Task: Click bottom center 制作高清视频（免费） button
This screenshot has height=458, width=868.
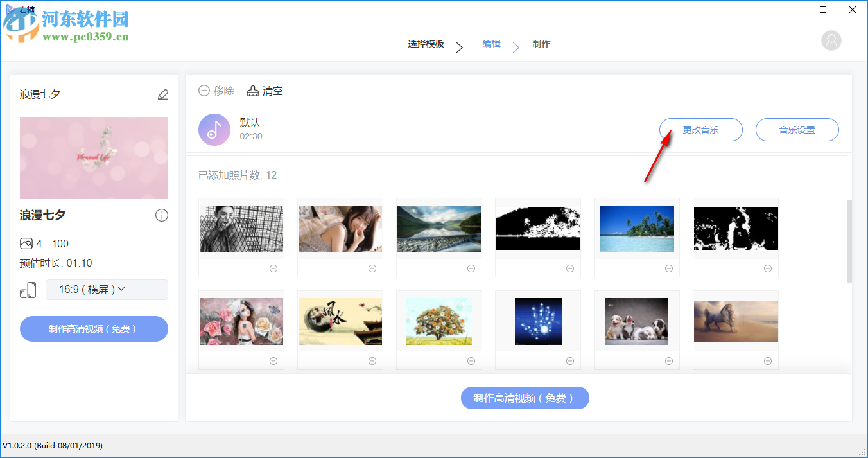Action: (525, 398)
